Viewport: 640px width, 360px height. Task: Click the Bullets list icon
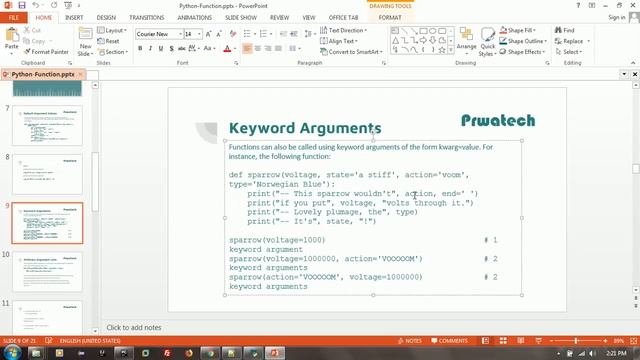point(247,34)
